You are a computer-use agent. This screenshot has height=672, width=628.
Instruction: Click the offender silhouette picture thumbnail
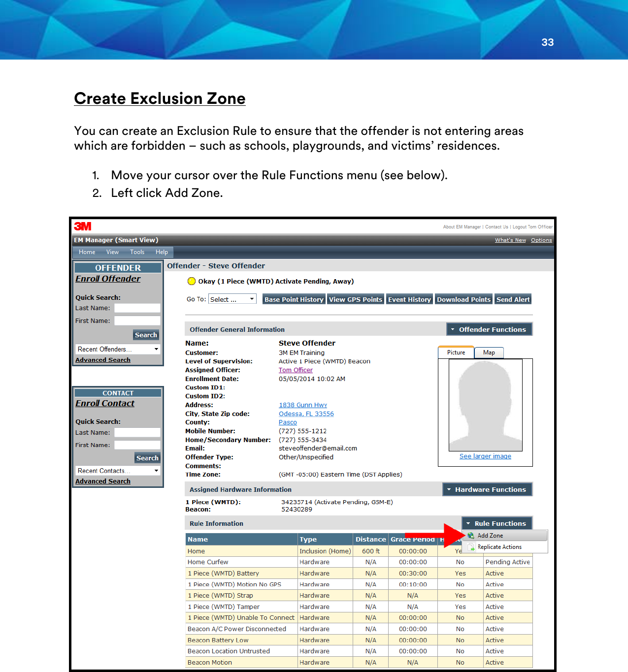485,405
